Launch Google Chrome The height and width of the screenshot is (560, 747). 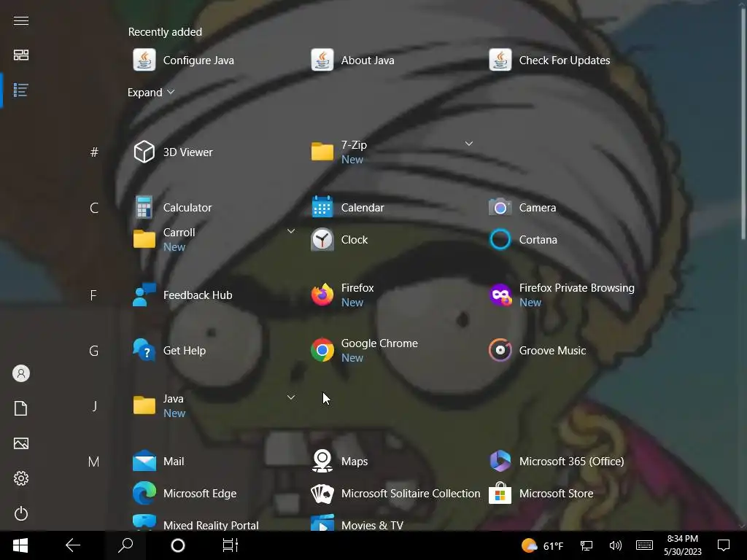point(365,351)
